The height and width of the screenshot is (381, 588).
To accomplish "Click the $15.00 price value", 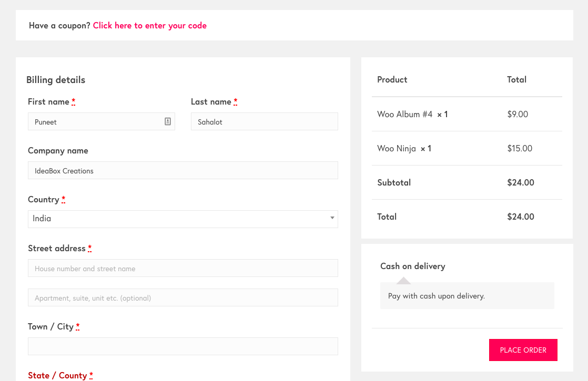I will (520, 148).
